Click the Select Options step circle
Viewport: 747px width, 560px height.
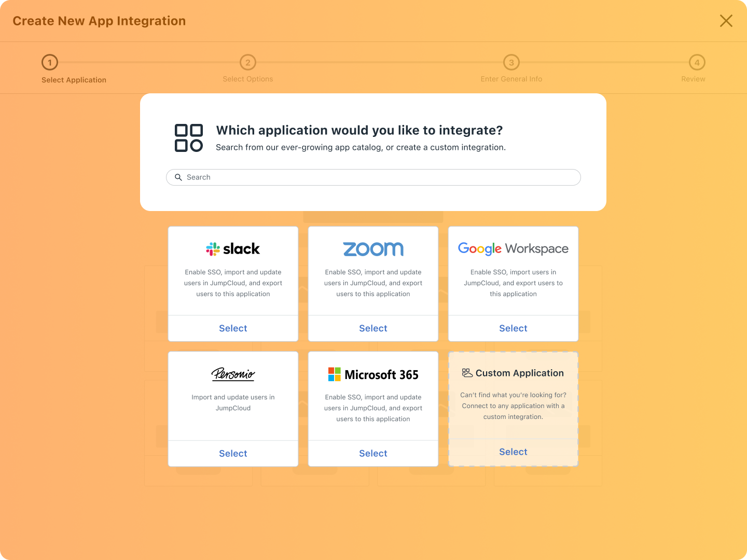coord(248,62)
